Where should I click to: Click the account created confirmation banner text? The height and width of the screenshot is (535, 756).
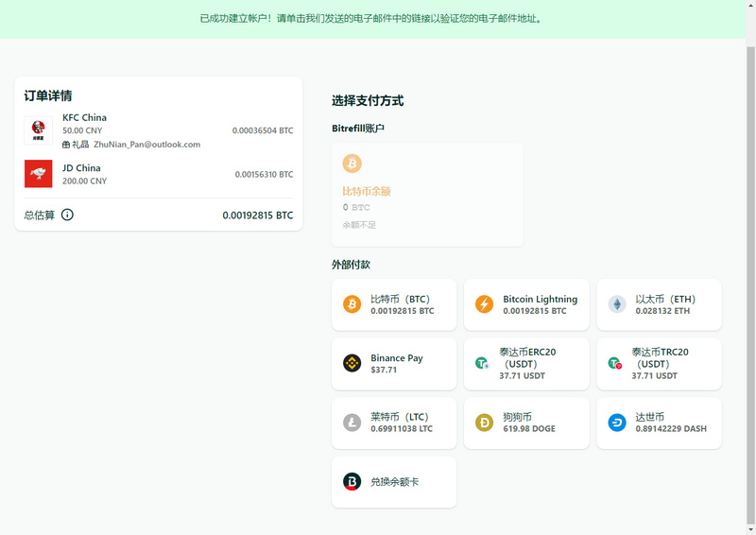(370, 19)
